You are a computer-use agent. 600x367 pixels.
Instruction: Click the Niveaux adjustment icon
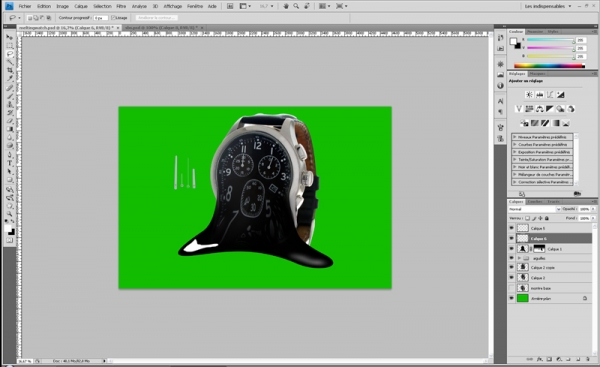[540, 95]
